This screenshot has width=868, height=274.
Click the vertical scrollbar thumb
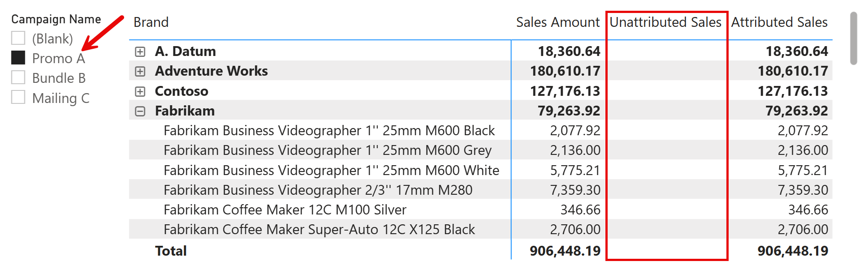(854, 39)
